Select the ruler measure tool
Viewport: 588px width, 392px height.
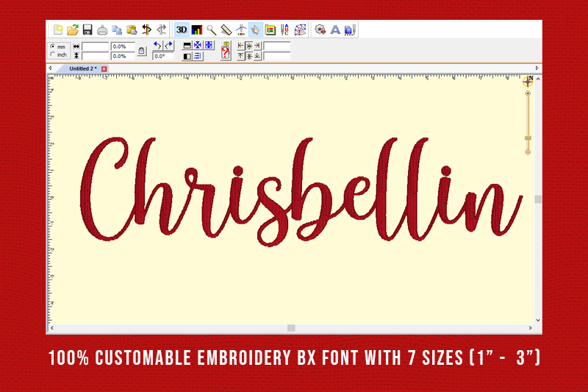click(226, 29)
